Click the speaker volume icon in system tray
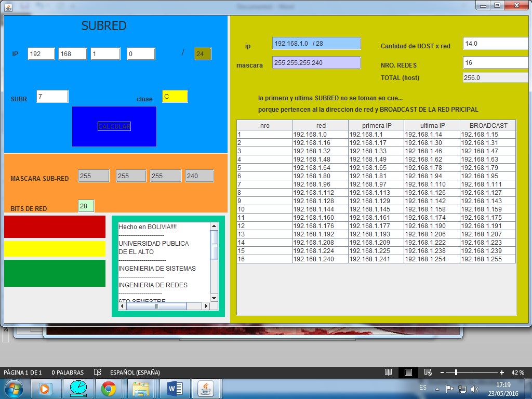The image size is (532, 399). tap(476, 388)
